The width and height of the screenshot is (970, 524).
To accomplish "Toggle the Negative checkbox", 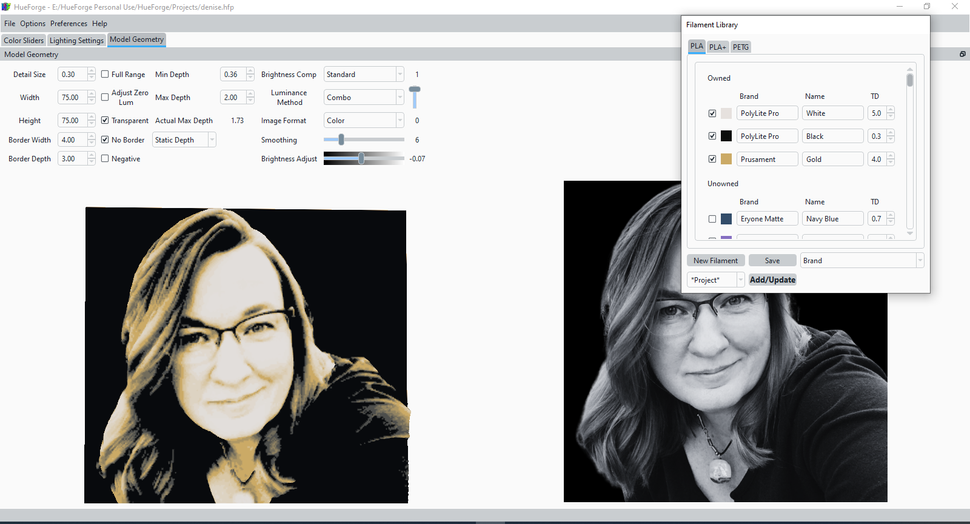I will [x=105, y=159].
